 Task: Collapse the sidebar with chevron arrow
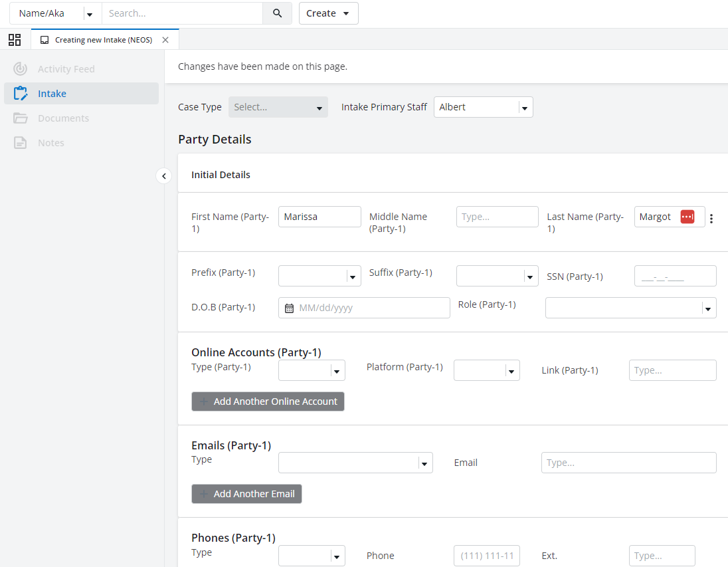[164, 176]
